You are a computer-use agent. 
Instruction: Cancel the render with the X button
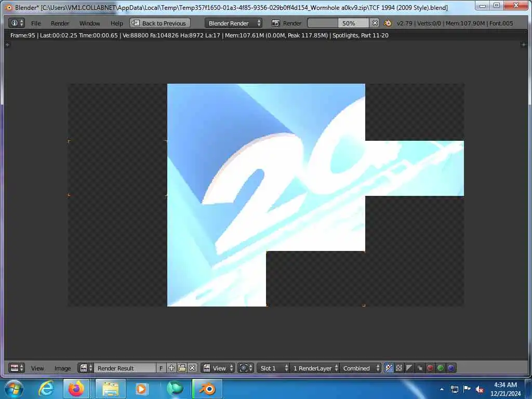pyautogui.click(x=375, y=23)
